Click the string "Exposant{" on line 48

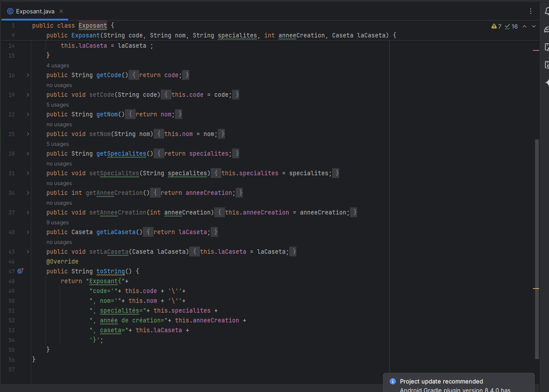105,281
